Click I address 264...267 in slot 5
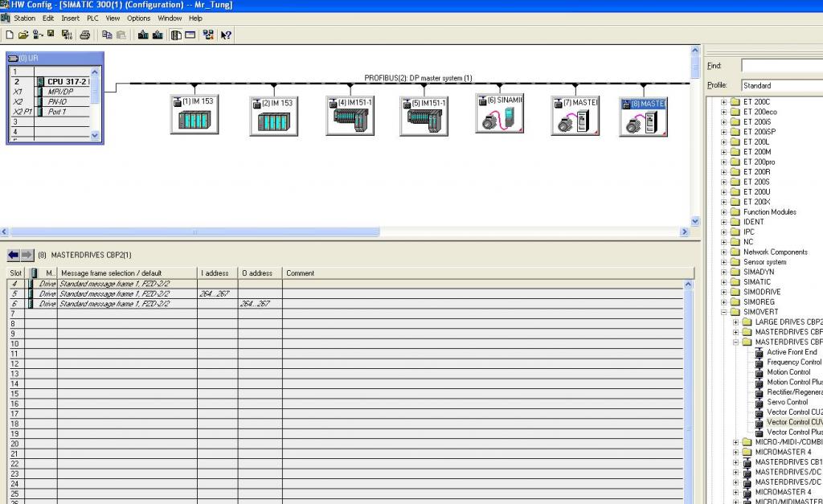Viewport: 823px width, 504px height. [x=214, y=294]
